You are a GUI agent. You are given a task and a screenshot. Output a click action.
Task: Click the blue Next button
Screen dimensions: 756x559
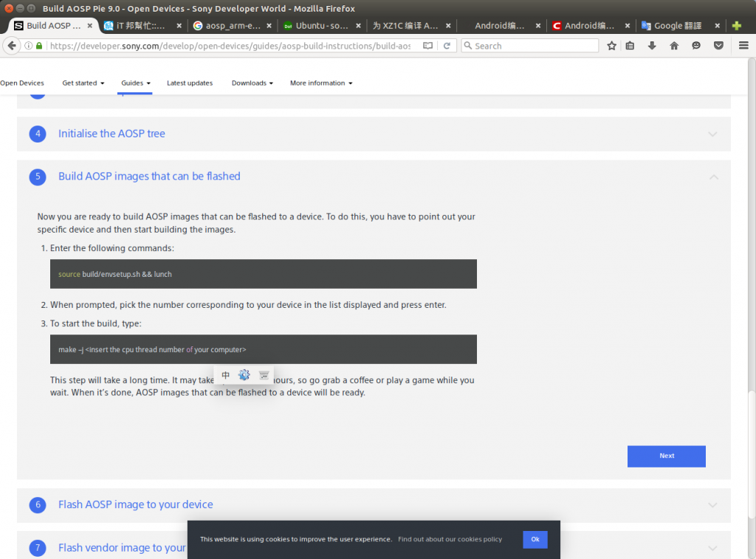667,456
